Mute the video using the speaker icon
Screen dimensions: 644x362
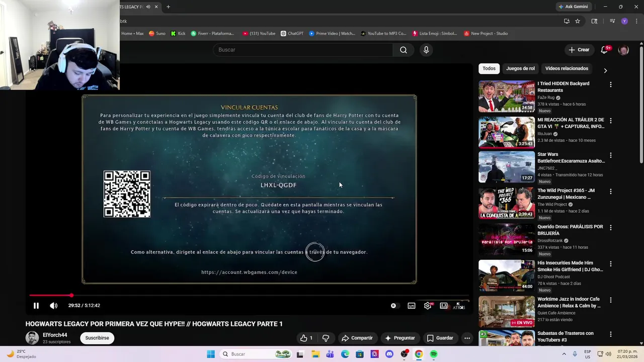(53, 306)
